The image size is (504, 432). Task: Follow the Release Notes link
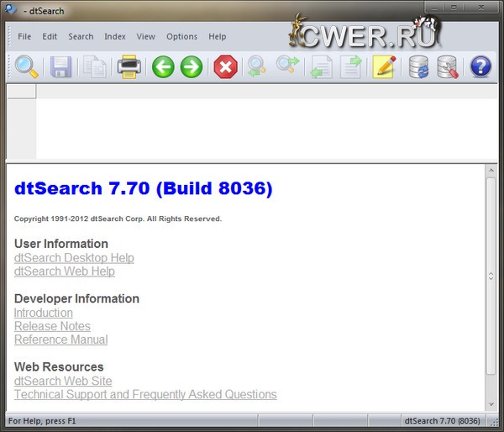click(52, 326)
